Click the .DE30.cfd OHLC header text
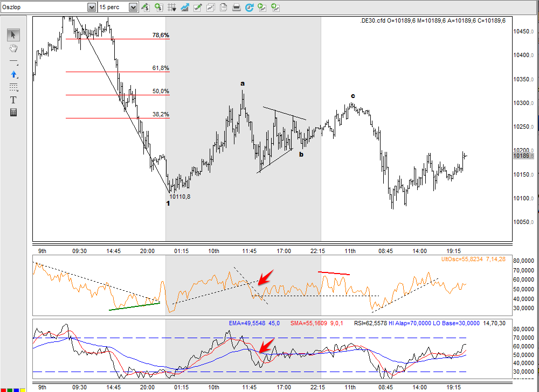This screenshot has width=539, height=392. pos(433,20)
